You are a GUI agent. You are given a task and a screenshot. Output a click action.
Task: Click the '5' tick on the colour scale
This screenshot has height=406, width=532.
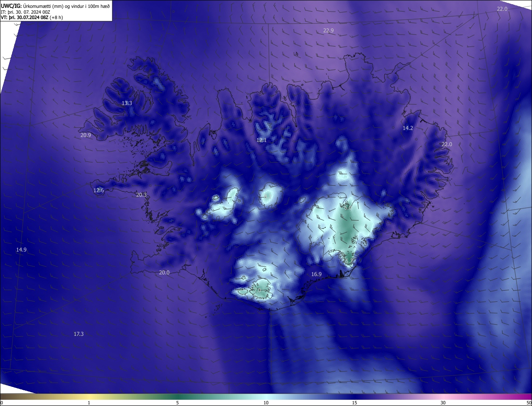(x=177, y=403)
